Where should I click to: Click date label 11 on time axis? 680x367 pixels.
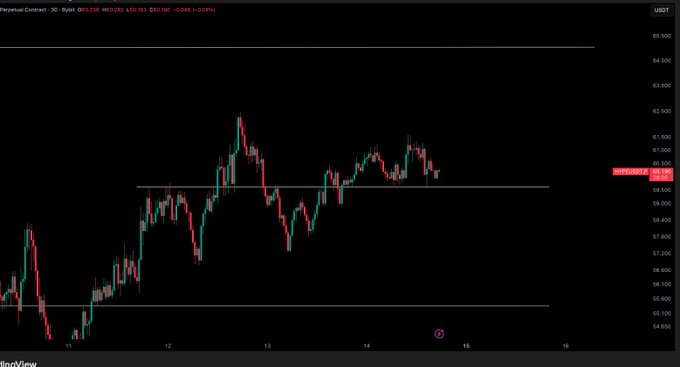coord(69,346)
